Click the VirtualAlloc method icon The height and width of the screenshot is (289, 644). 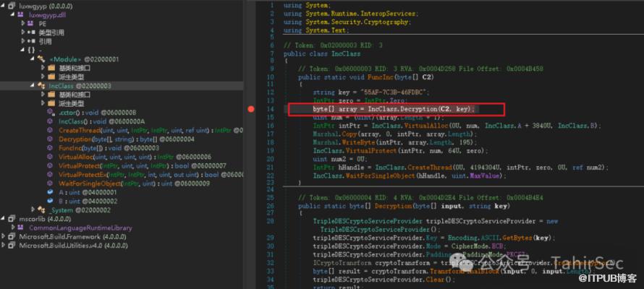[50, 157]
